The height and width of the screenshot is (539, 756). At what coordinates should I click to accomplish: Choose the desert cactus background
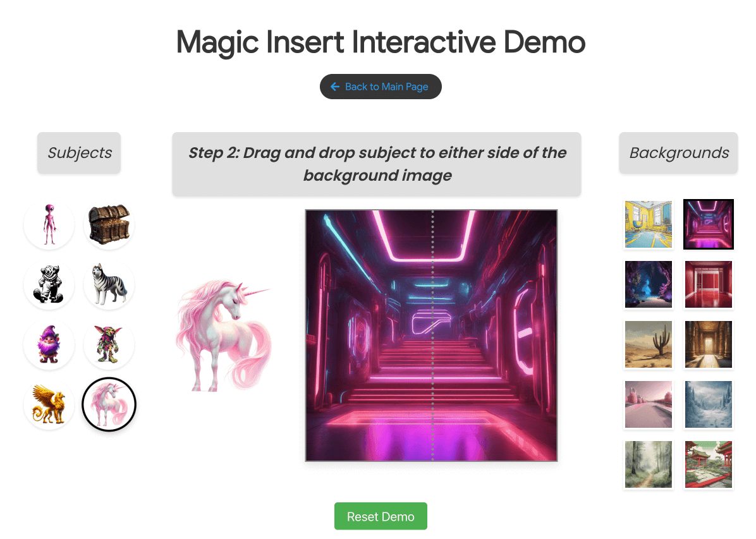click(649, 344)
